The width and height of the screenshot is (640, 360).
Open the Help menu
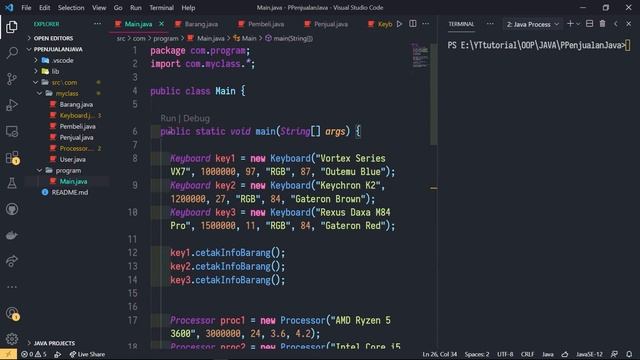[x=188, y=7]
